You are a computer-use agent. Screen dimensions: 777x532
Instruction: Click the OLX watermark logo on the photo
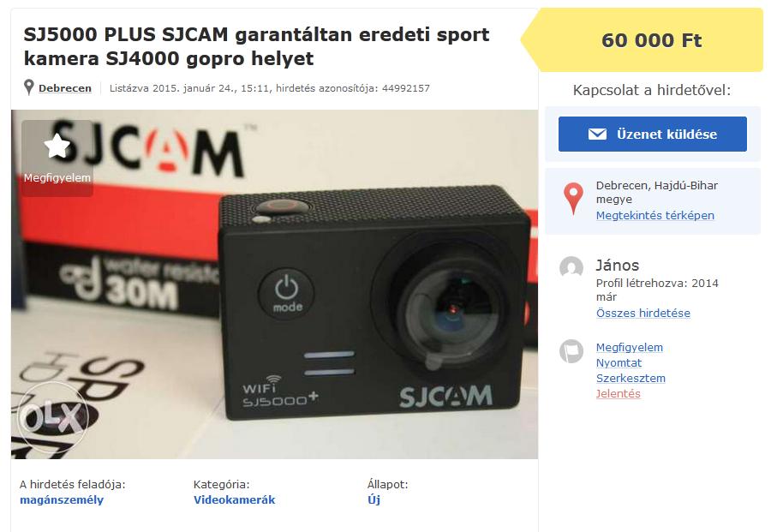pyautogui.click(x=52, y=417)
